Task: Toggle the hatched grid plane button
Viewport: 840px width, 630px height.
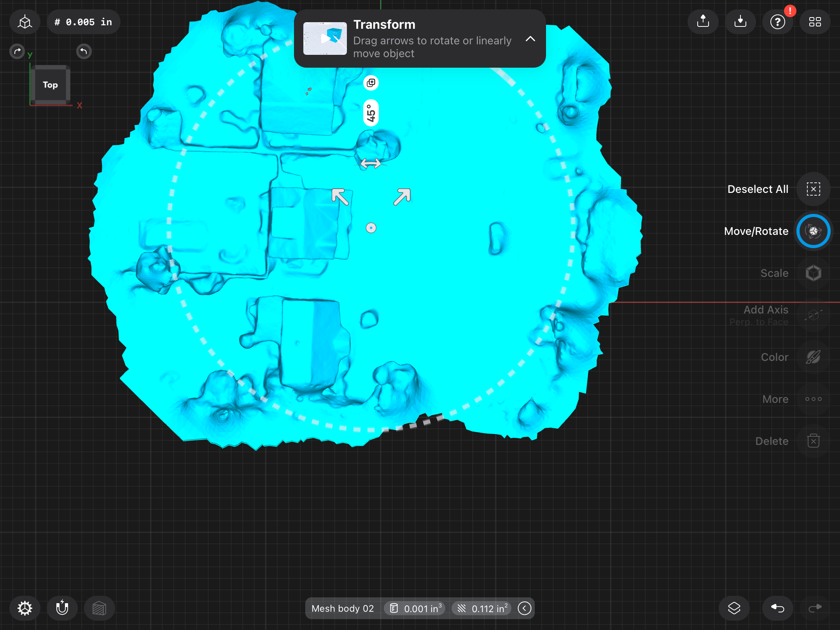Action: coord(99,608)
